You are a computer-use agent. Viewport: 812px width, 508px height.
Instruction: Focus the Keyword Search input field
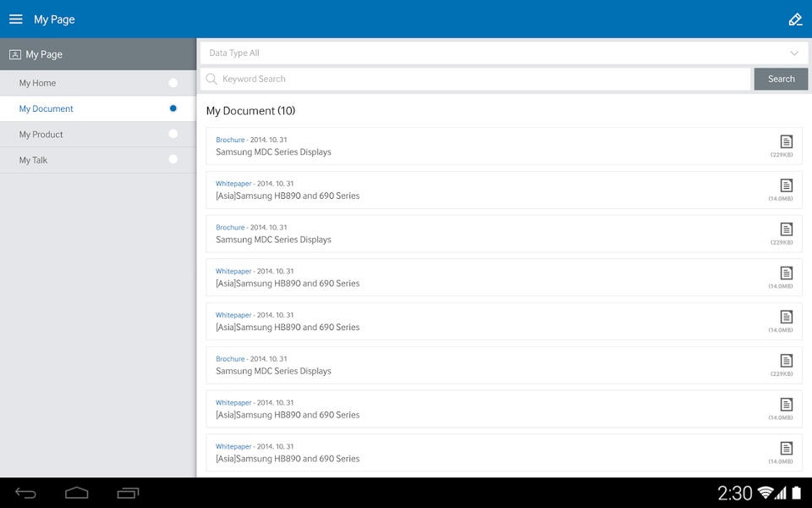point(475,79)
